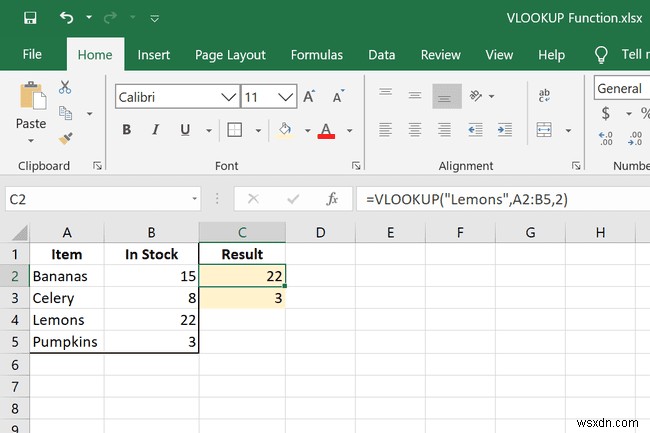This screenshot has width=650, height=433.
Task: Switch to the Insert tab
Action: point(153,55)
